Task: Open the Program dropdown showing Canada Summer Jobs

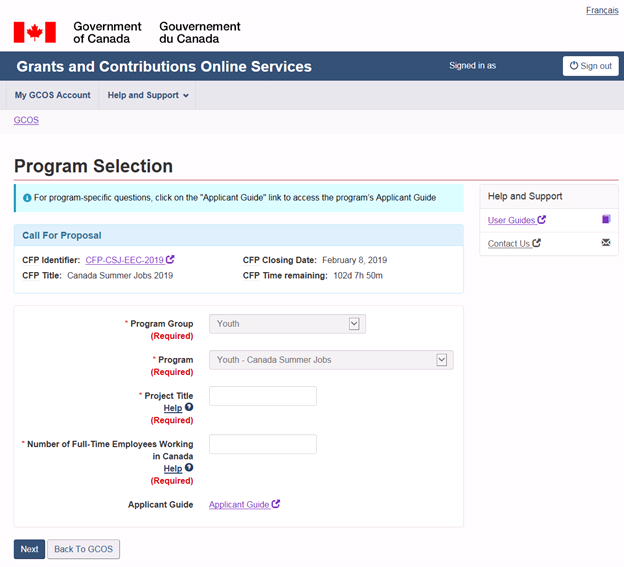Action: pyautogui.click(x=331, y=360)
